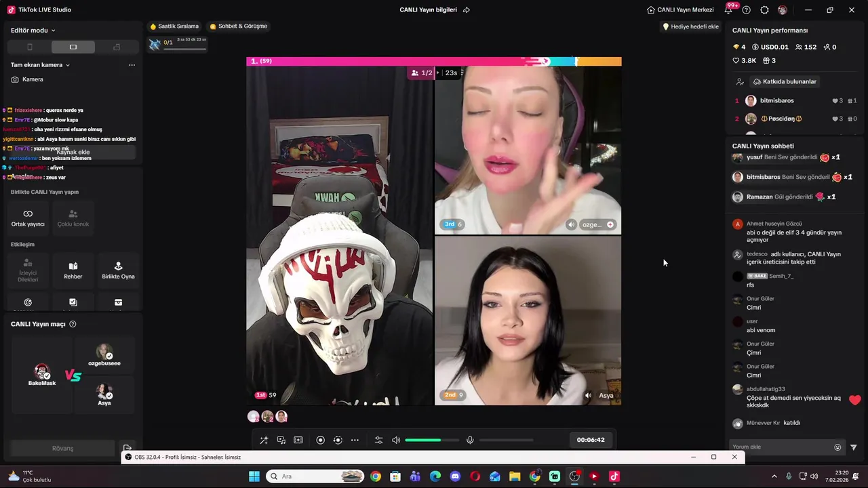Click Hediye hedefi ekle
Screen dimensions: 868x488
(690, 26)
